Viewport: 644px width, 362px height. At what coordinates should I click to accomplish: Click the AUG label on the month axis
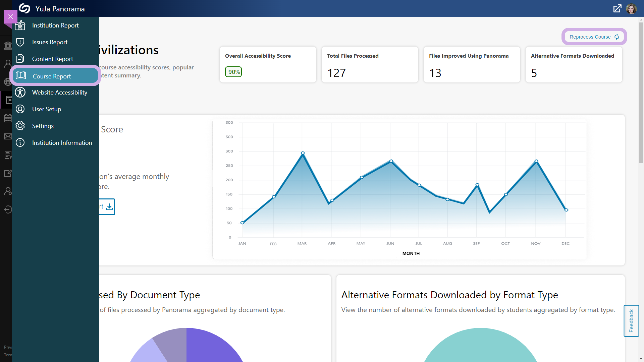click(x=447, y=244)
